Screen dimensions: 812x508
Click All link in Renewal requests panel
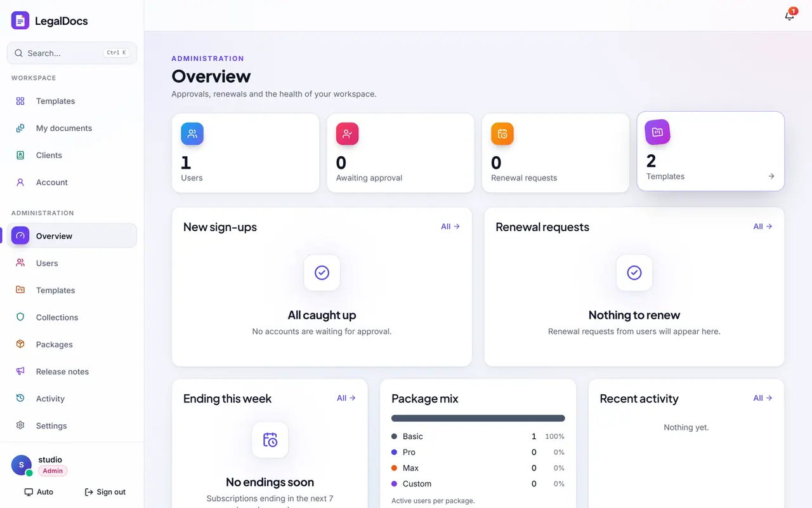point(763,227)
